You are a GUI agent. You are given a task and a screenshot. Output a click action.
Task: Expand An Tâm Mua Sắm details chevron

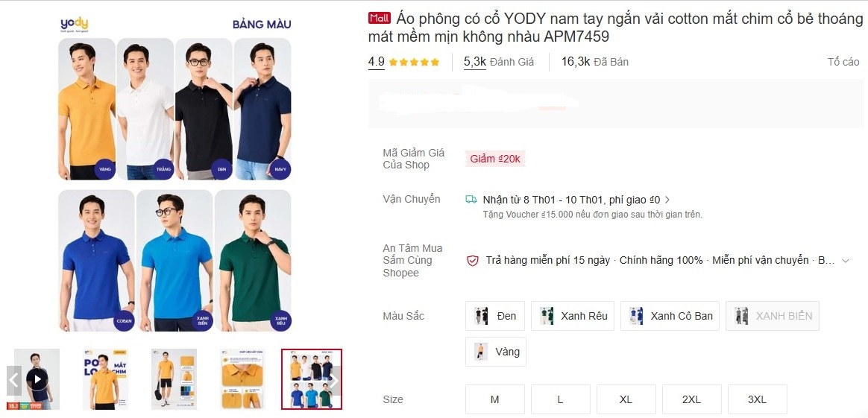click(846, 261)
